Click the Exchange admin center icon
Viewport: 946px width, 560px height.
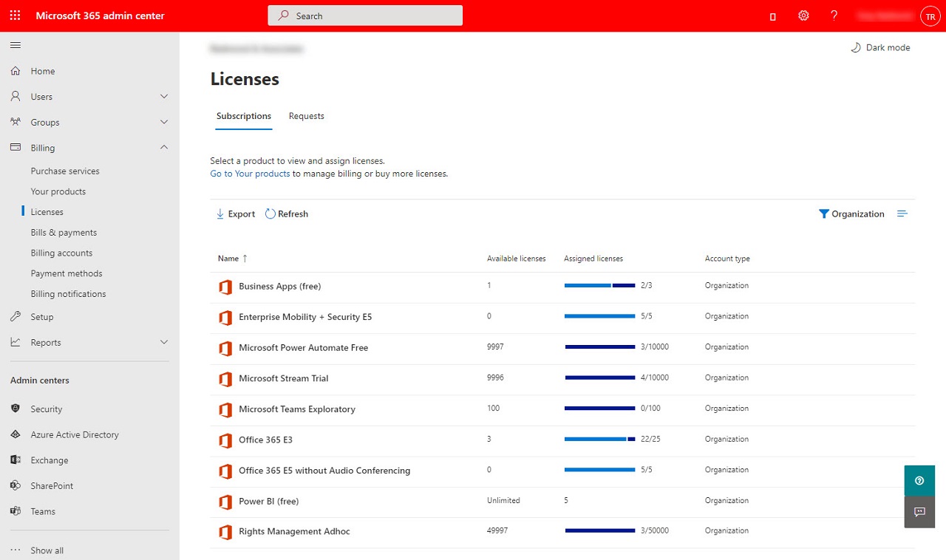click(16, 460)
